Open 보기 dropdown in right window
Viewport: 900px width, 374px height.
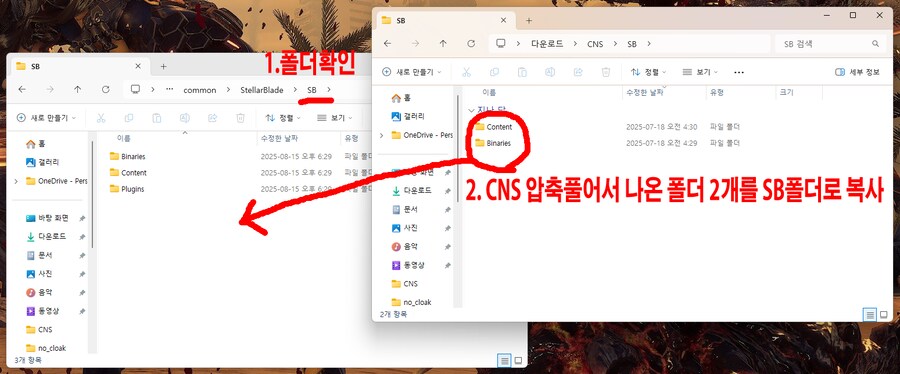pos(700,72)
